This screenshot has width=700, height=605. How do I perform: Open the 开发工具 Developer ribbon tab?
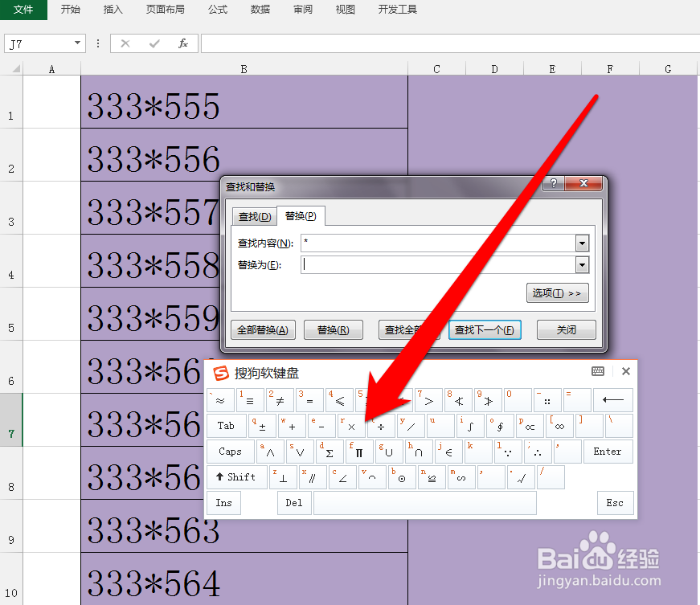pos(397,10)
